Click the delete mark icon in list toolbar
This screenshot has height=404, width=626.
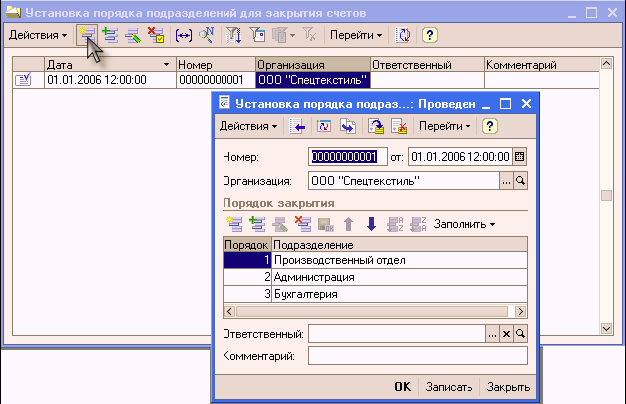(x=156, y=35)
